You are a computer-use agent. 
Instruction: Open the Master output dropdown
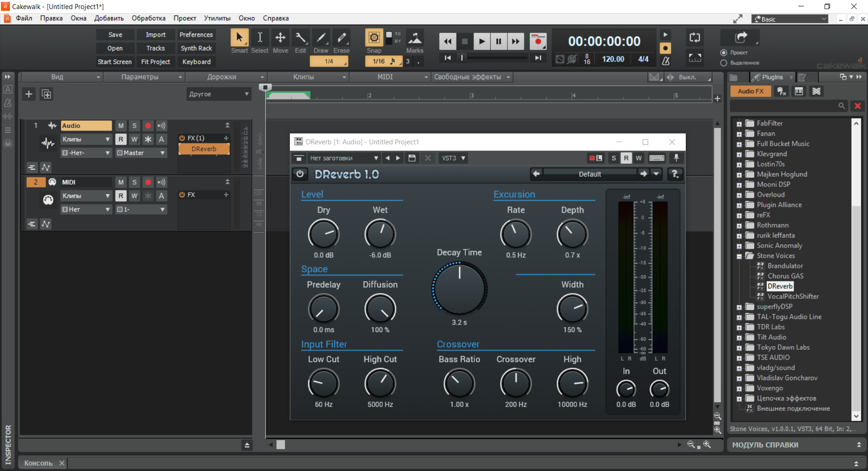click(141, 153)
